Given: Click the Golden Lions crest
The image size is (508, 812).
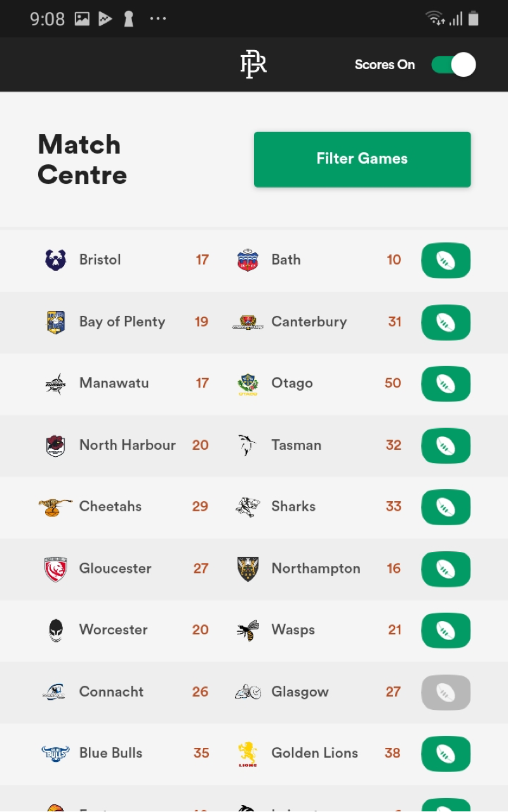Looking at the screenshot, I should 248,754.
